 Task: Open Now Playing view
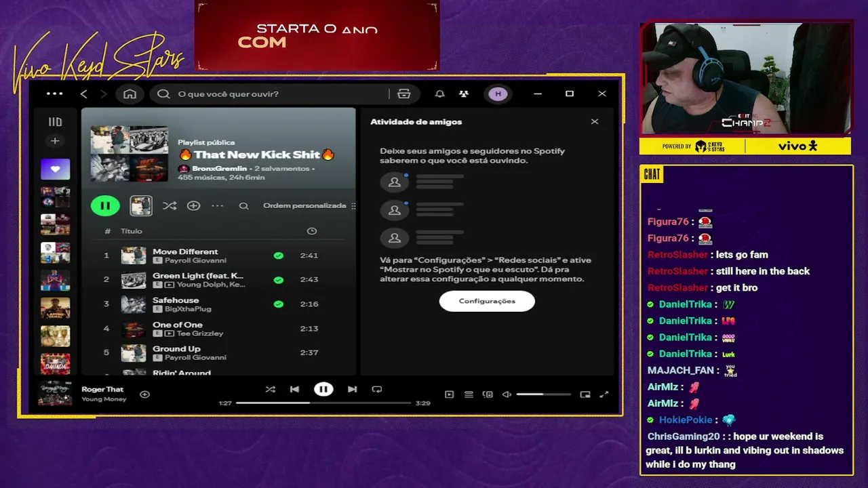click(449, 394)
